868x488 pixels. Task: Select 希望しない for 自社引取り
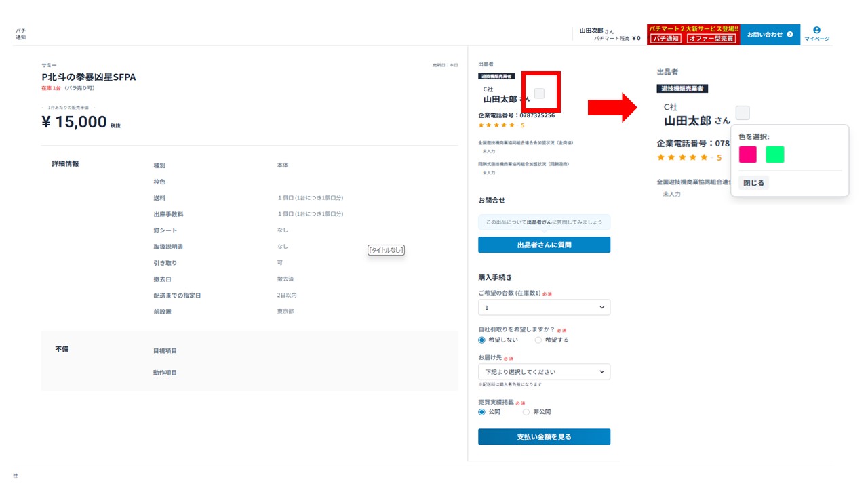click(482, 340)
